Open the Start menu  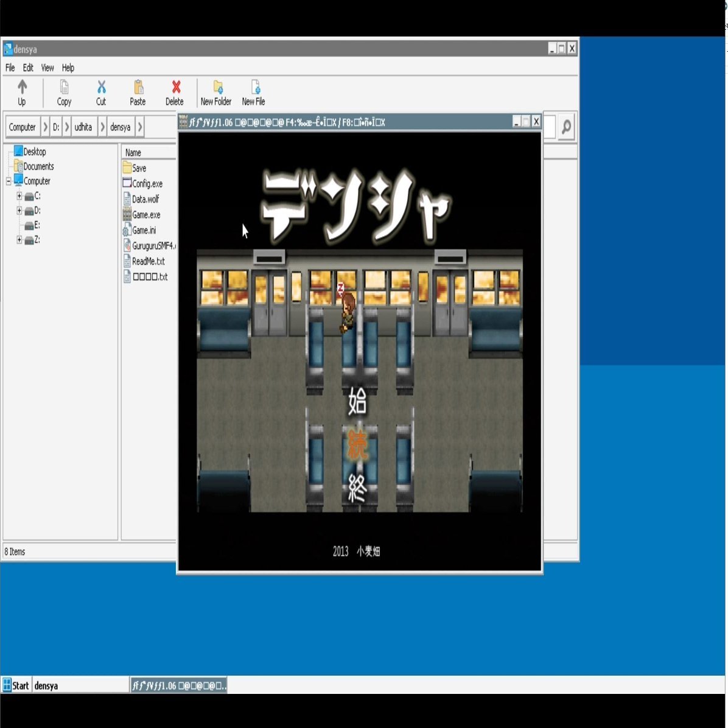point(16,685)
